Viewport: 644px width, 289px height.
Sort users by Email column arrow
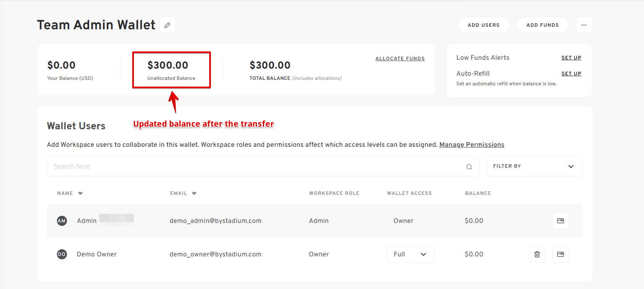[x=194, y=194]
